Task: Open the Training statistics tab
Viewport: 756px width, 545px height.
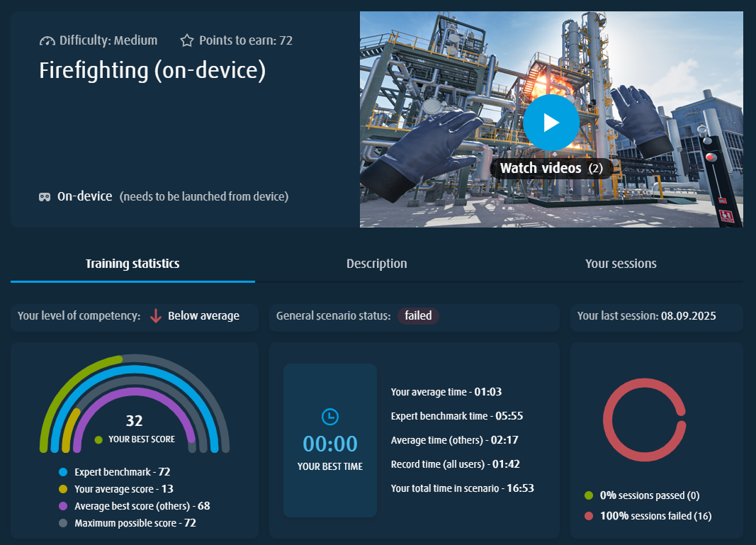Action: tap(132, 264)
